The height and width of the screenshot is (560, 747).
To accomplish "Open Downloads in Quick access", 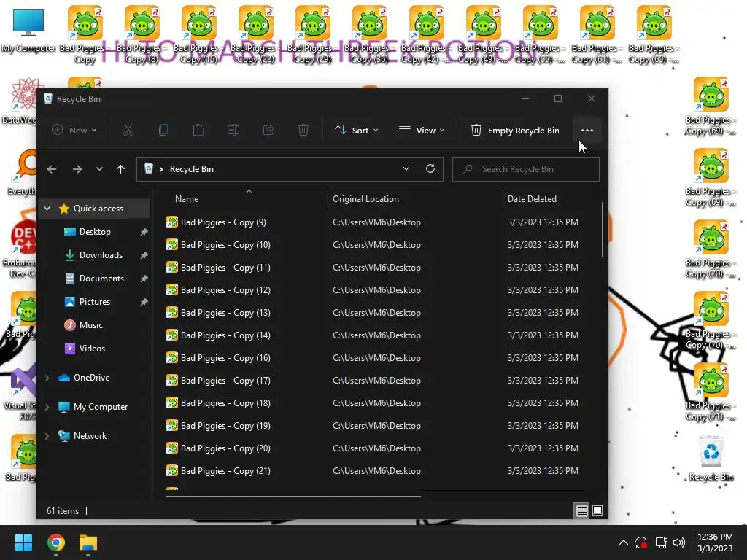I will click(x=101, y=255).
